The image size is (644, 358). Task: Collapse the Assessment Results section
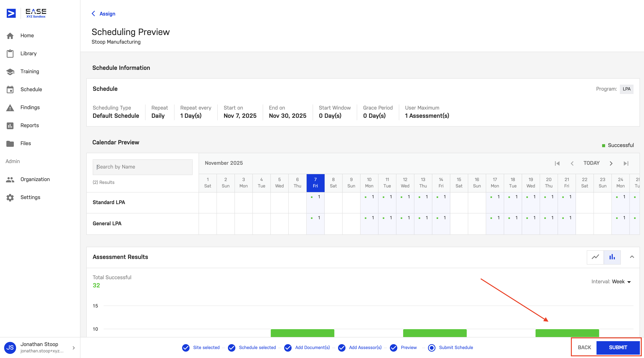pyautogui.click(x=632, y=257)
